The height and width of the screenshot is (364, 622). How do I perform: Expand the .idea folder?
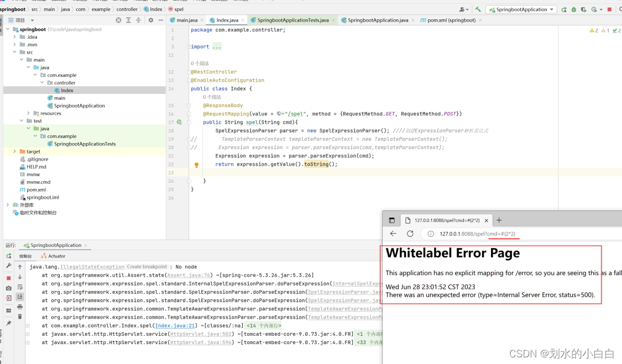click(15, 37)
